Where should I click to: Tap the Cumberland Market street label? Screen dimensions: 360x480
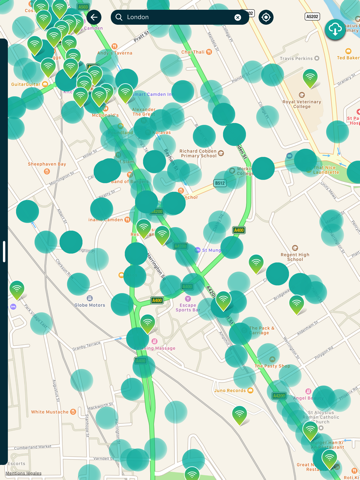click(x=33, y=447)
